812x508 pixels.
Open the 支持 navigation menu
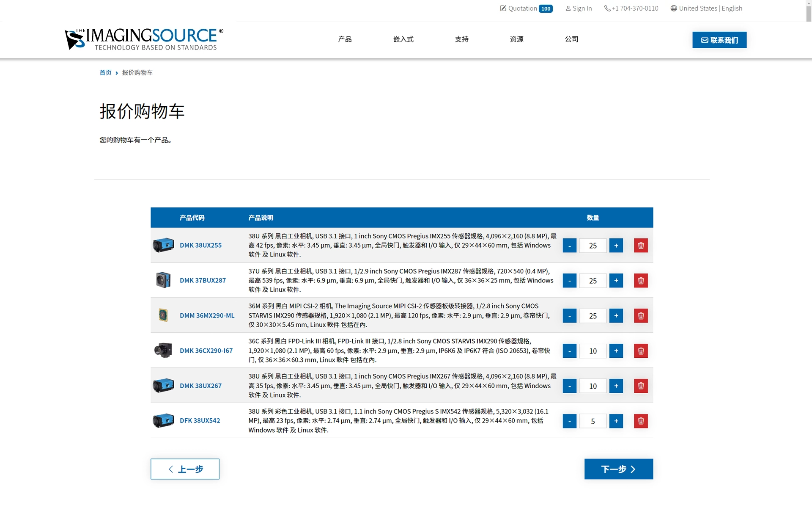461,39
